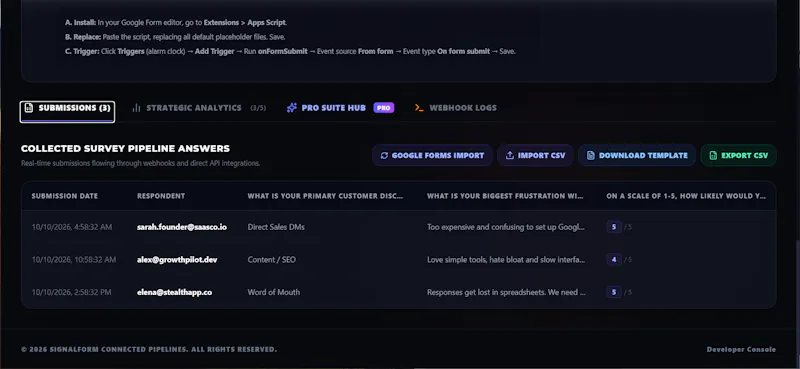Viewport: 800px width, 369px height.
Task: Click Download Template button
Action: tap(637, 156)
